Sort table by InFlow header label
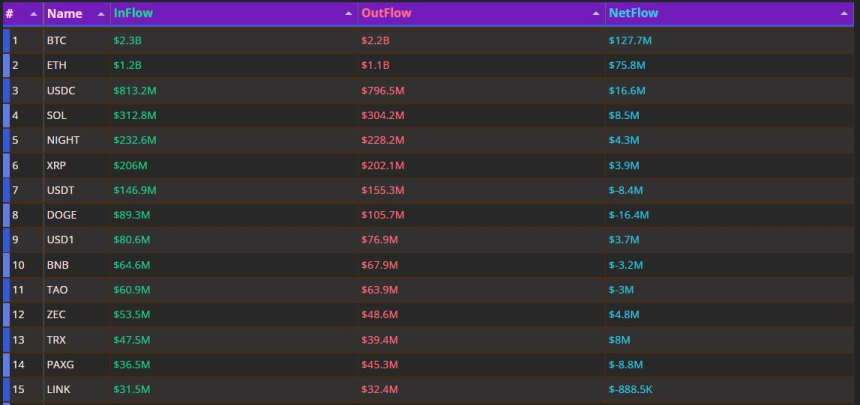Screen dimensions: 860x405 tap(133, 14)
